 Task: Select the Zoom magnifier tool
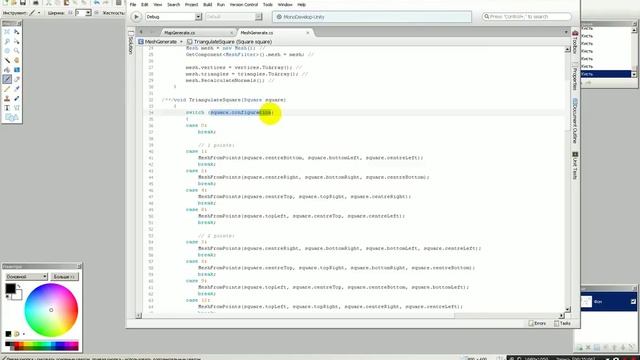17,51
